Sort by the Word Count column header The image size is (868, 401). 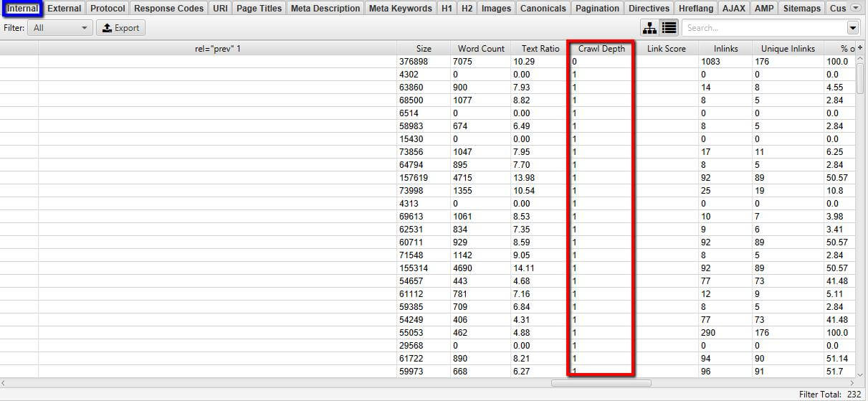pyautogui.click(x=481, y=49)
